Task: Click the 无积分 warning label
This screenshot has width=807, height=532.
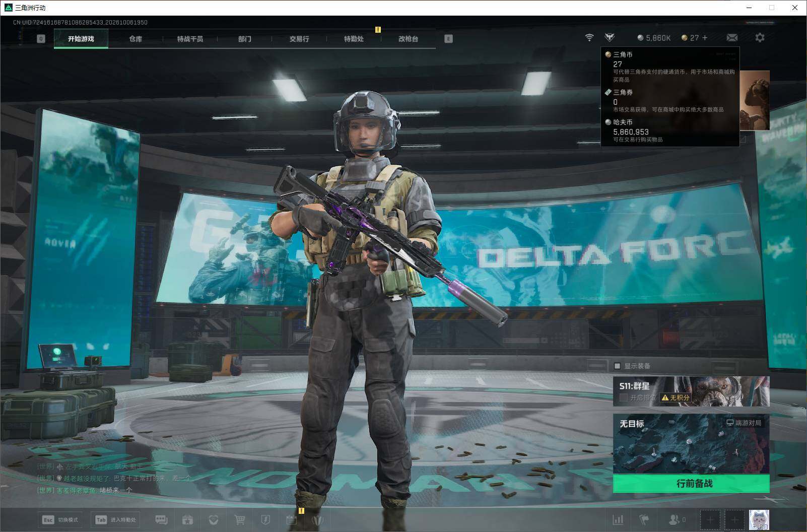Action: 676,397
